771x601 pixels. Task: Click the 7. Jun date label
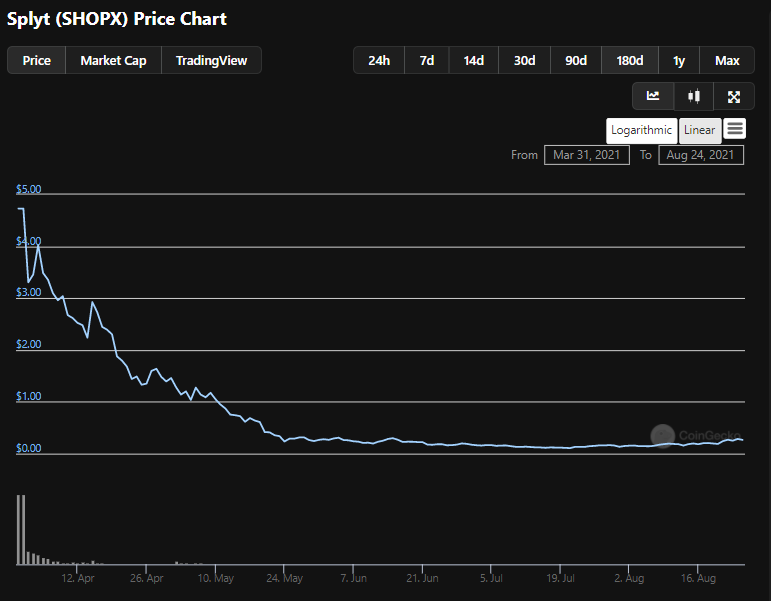tap(354, 578)
